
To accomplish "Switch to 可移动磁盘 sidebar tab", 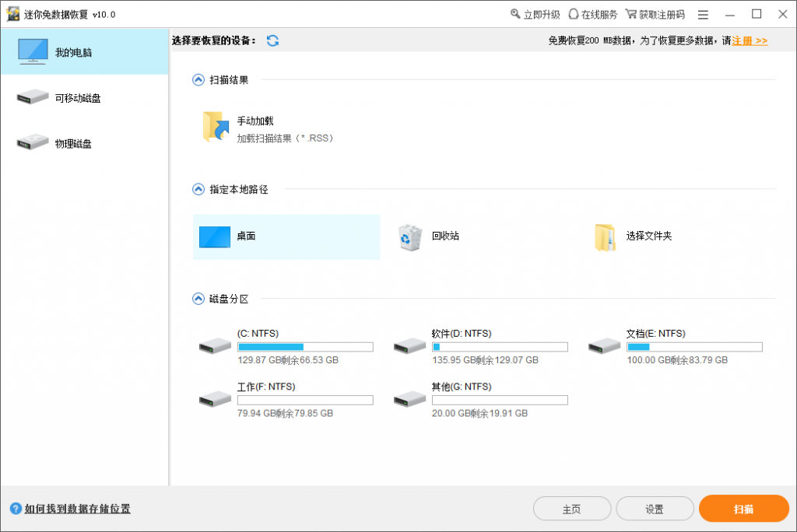I will pyautogui.click(x=84, y=97).
